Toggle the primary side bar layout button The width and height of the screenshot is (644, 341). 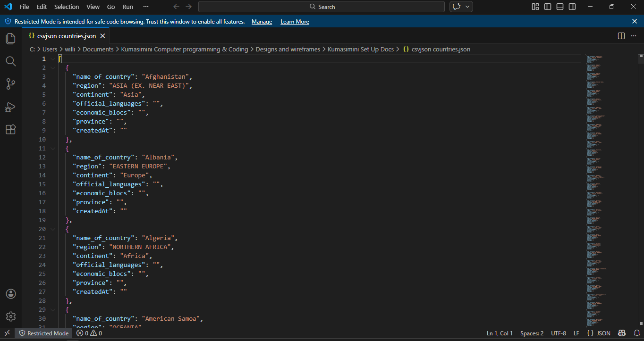coord(548,7)
